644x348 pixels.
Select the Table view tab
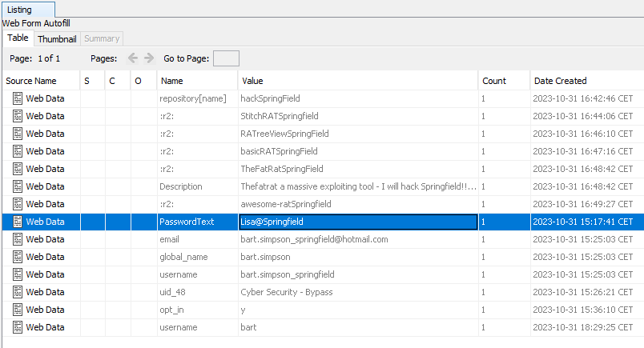pyautogui.click(x=18, y=38)
